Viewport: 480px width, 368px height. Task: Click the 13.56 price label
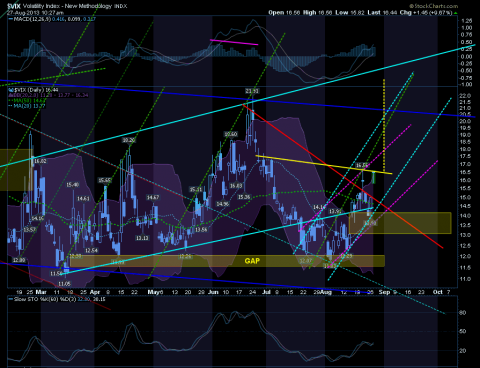pyautogui.click(x=201, y=230)
